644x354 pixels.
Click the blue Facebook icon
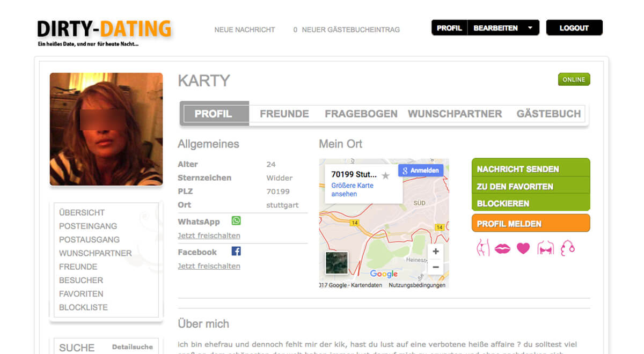coord(236,251)
